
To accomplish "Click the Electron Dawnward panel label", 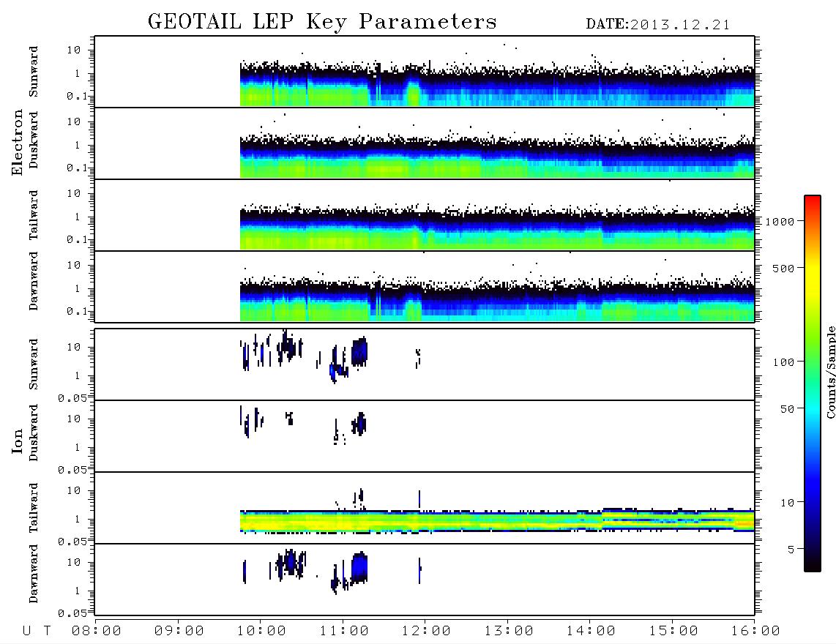I will pyautogui.click(x=34, y=282).
